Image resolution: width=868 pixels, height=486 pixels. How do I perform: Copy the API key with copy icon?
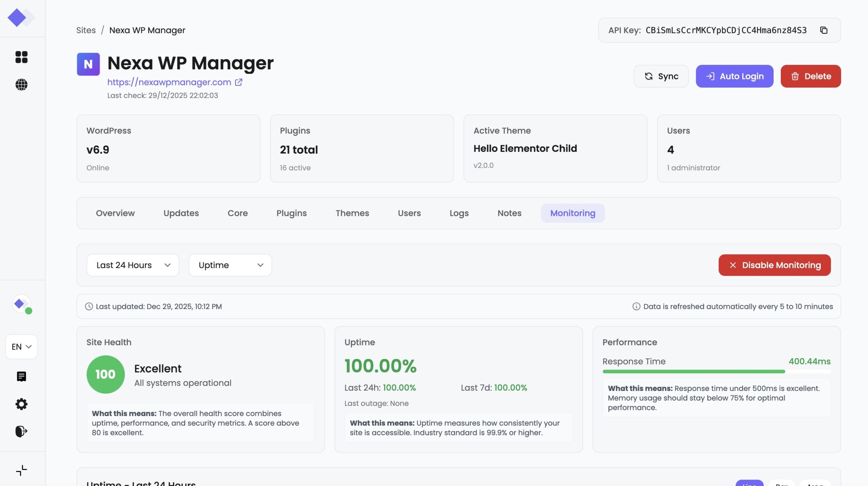point(824,30)
